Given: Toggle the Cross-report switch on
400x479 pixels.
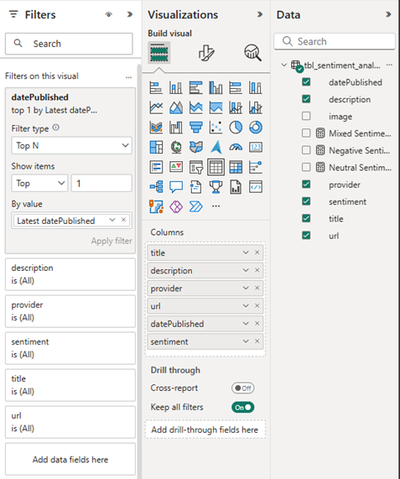Looking at the screenshot, I should [243, 388].
